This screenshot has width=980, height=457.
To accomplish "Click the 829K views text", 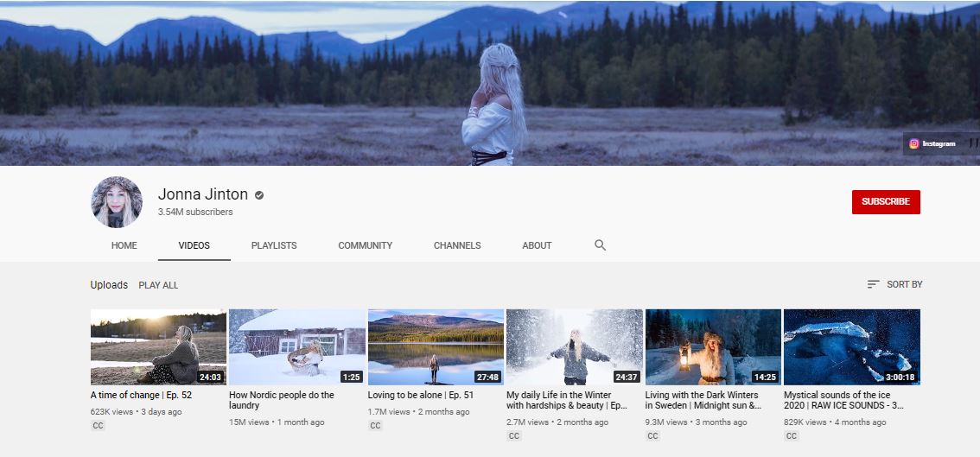I will click(805, 422).
